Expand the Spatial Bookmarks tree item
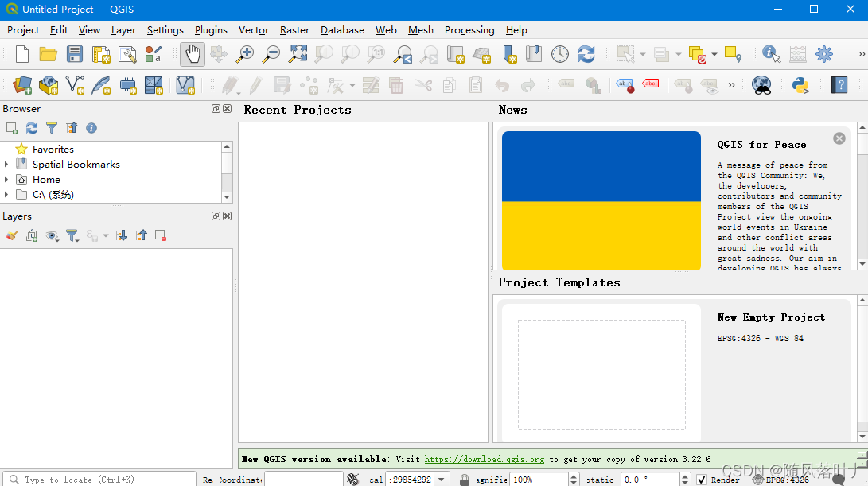The width and height of the screenshot is (868, 486). click(x=6, y=165)
